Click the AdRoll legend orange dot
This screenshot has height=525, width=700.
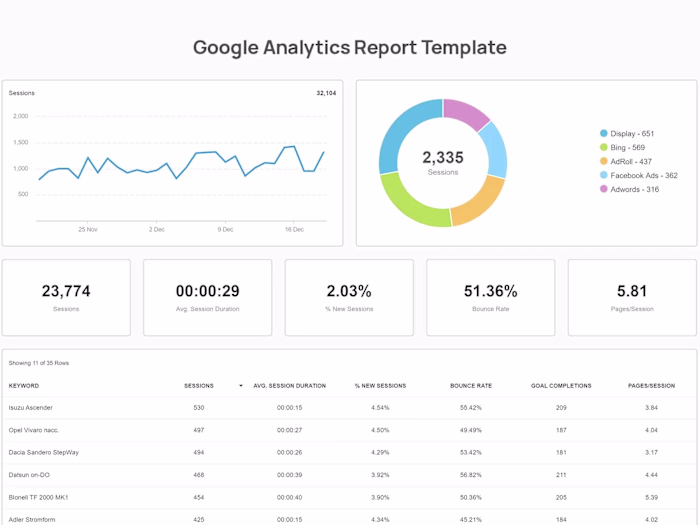click(604, 161)
